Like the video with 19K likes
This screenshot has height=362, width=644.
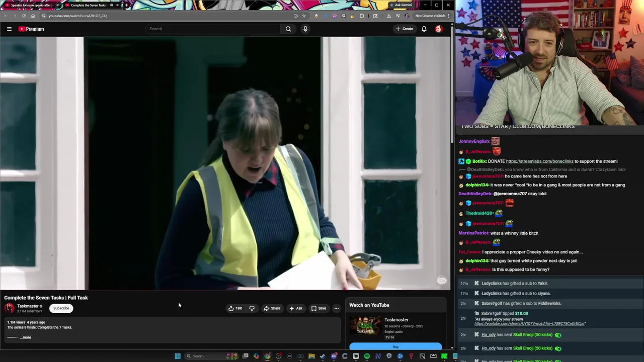coord(235,308)
